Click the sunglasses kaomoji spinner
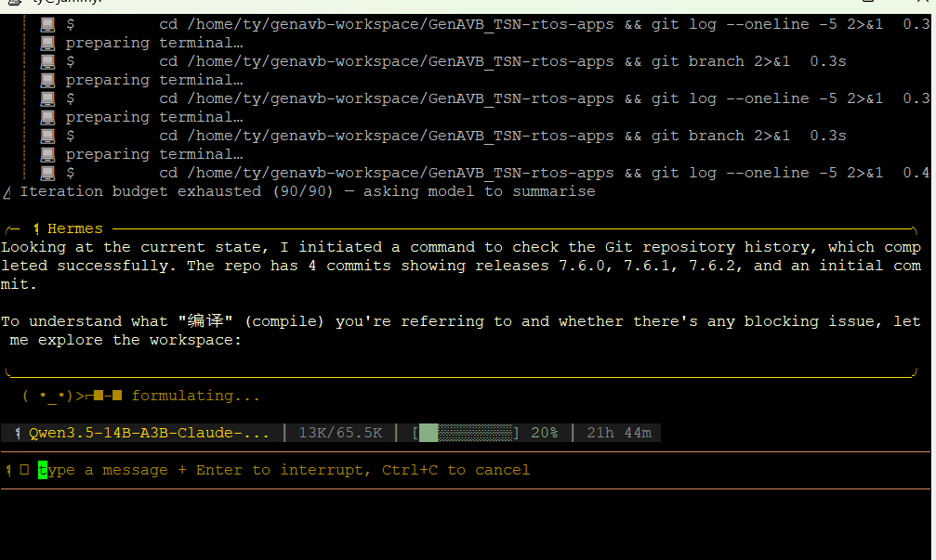This screenshot has height=560, width=936. pyautogui.click(x=73, y=396)
